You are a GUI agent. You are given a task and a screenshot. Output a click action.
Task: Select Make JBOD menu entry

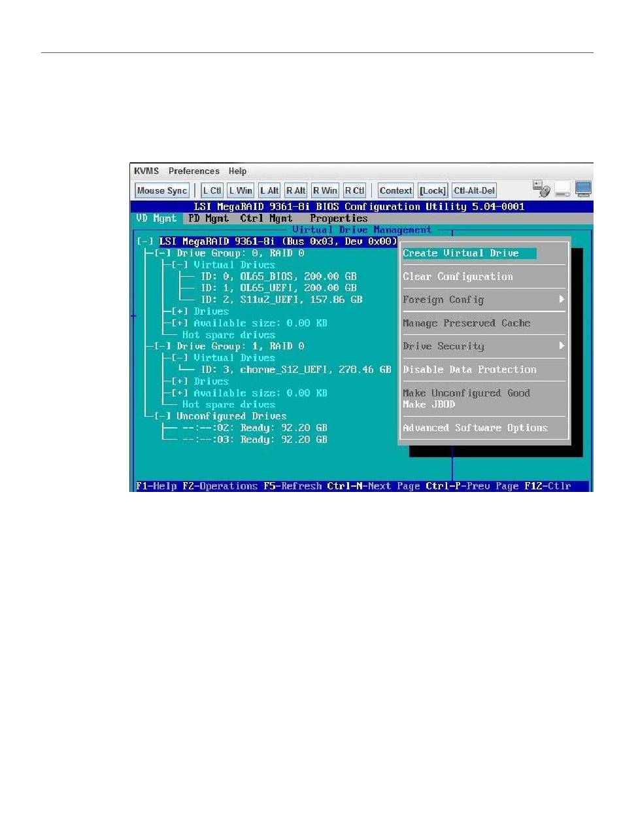(429, 404)
